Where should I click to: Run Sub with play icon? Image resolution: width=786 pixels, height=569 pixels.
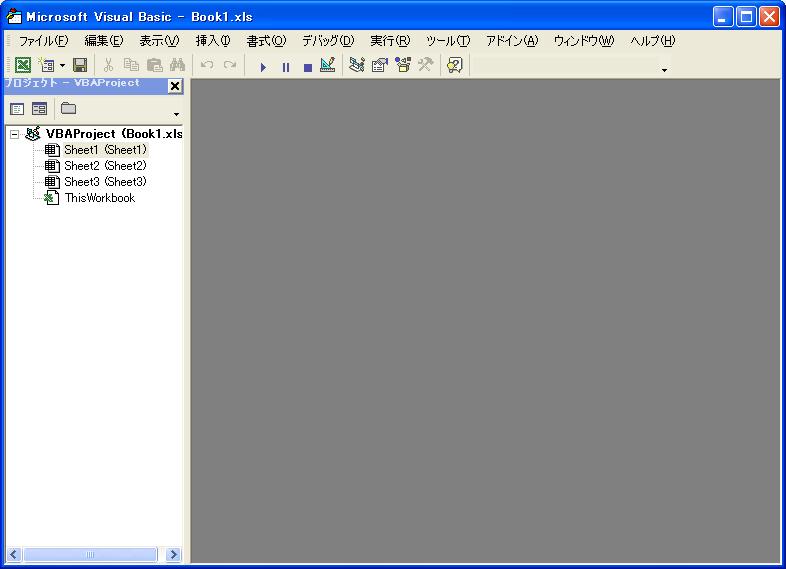(263, 67)
